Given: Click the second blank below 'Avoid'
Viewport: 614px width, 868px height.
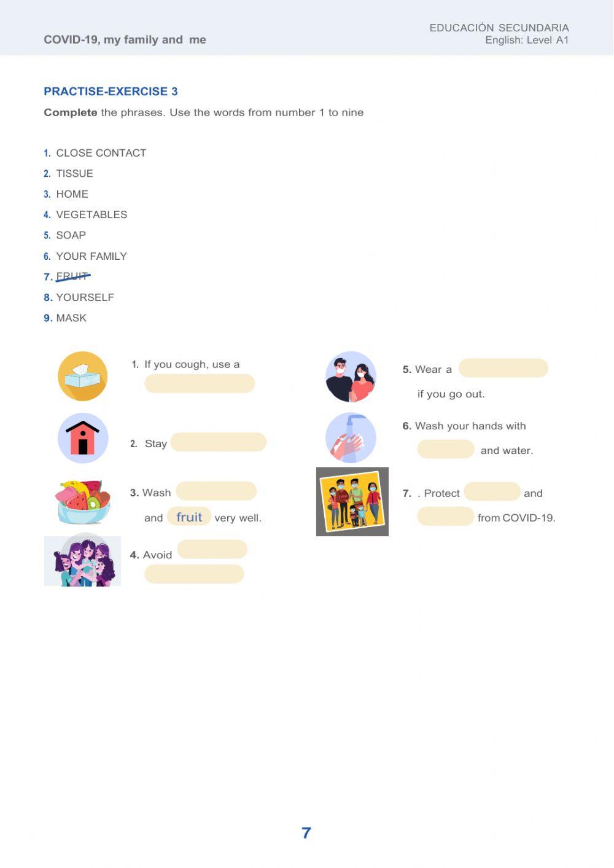Looking at the screenshot, I should [x=194, y=574].
